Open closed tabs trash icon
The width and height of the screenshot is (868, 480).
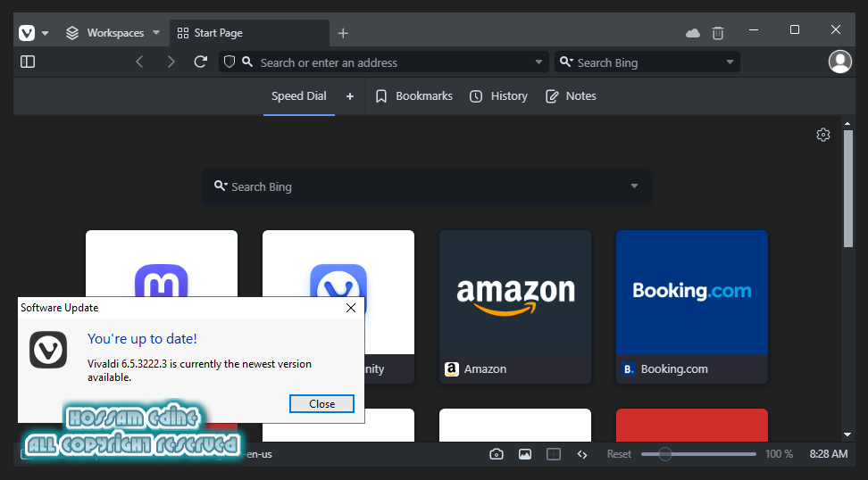tap(718, 33)
